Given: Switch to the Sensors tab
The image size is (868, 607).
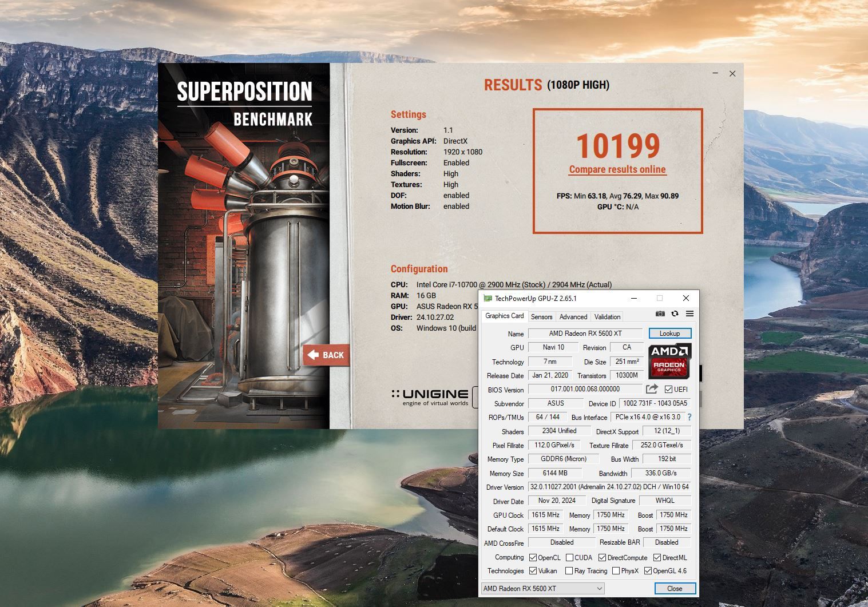Looking at the screenshot, I should point(541,316).
